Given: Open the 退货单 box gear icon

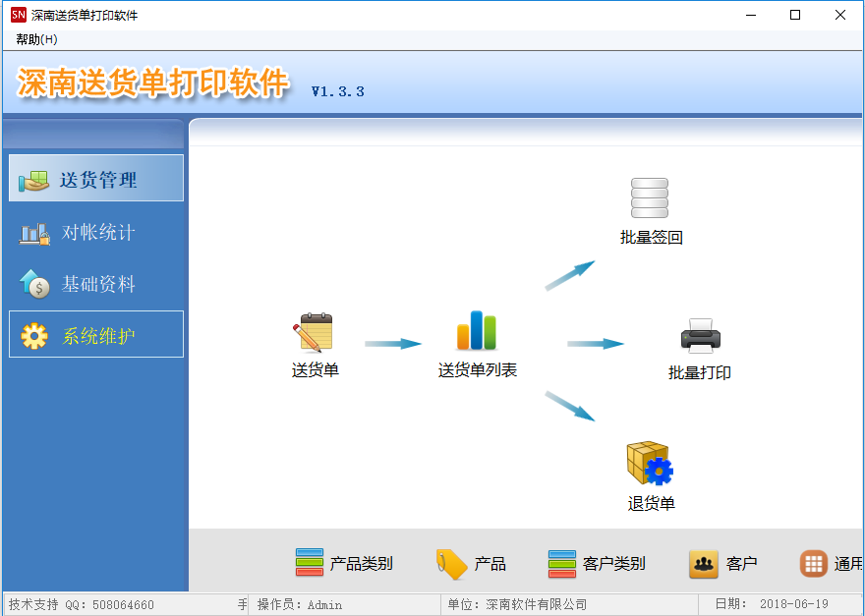Looking at the screenshot, I should click(650, 463).
